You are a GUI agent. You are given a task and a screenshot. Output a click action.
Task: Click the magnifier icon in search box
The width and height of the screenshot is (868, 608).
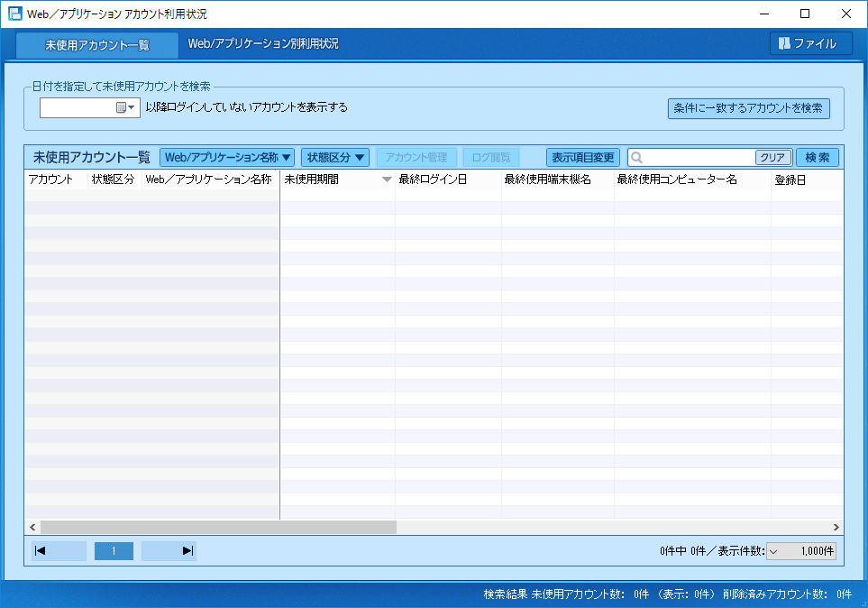coord(636,157)
